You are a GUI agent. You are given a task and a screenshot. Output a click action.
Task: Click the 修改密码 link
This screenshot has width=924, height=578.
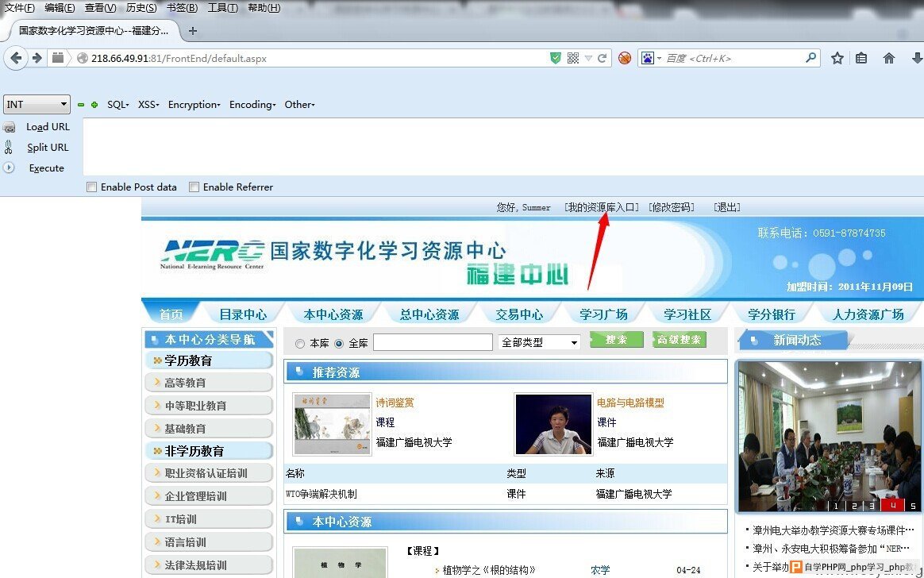click(672, 207)
